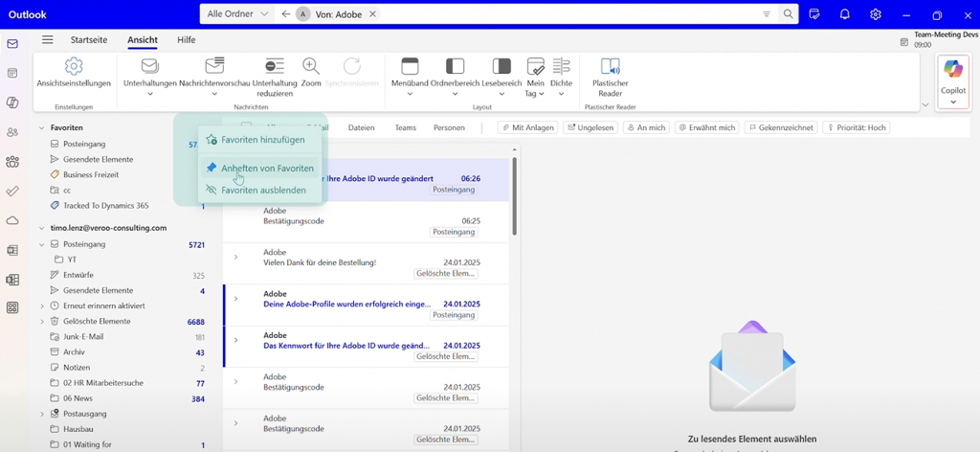Collapse the timo.lenz@veroo-consulting.com account
The height and width of the screenshot is (452, 980).
(42, 228)
